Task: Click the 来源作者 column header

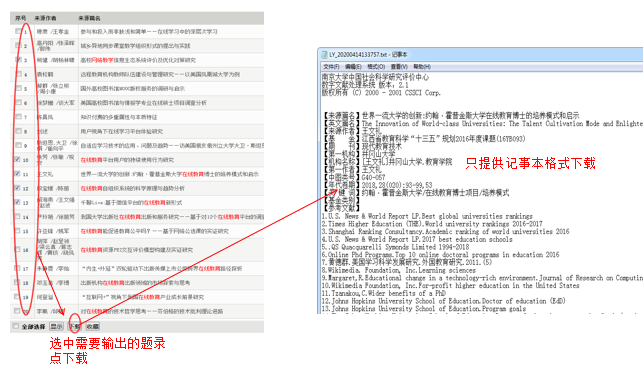Action: click(46, 18)
